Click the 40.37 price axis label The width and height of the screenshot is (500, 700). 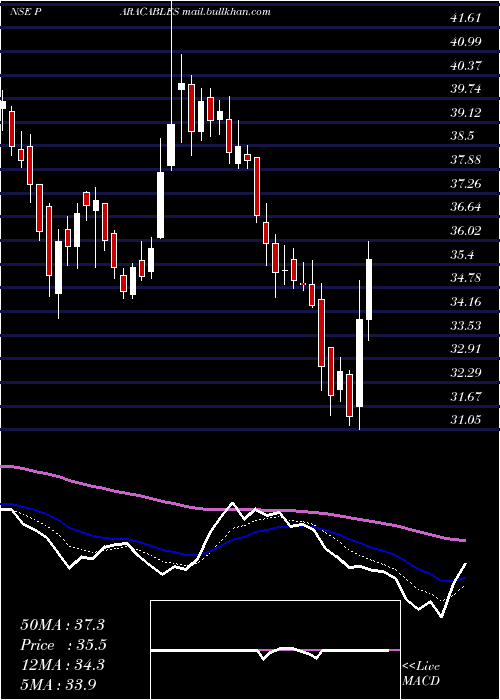(x=466, y=66)
